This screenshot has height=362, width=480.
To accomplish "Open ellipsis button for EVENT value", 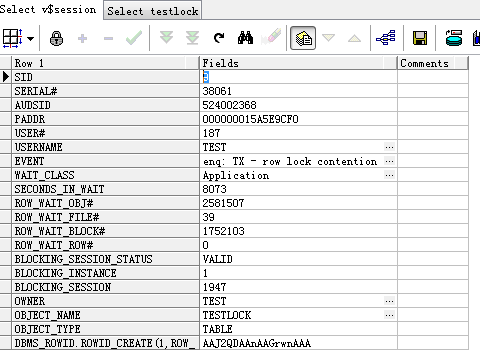I will tap(389, 161).
